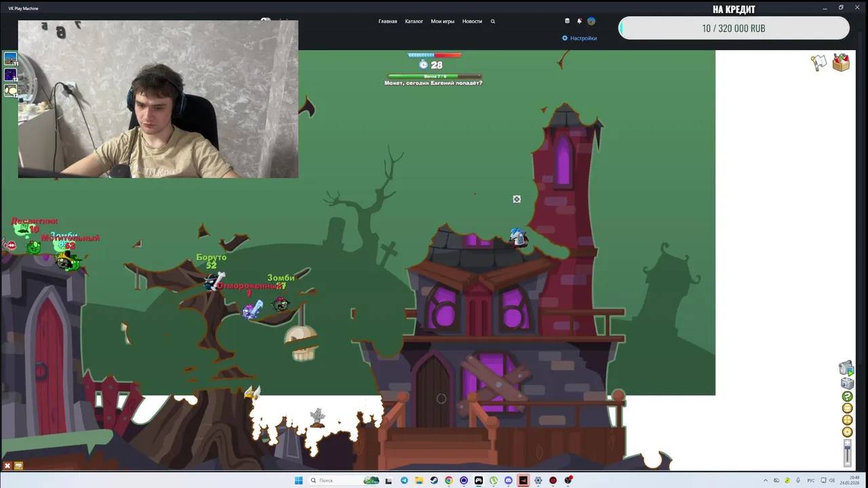The height and width of the screenshot is (488, 868).
Task: Open the Главная menu item
Action: [x=388, y=21]
